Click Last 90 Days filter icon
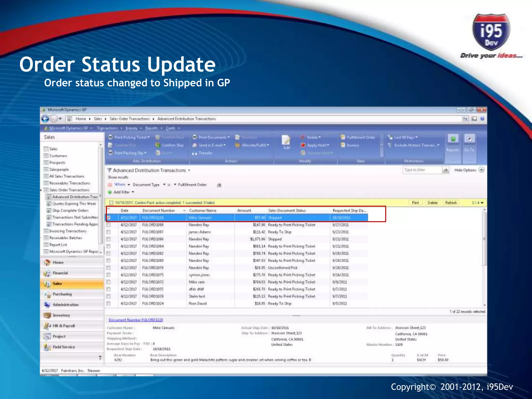Screen dimensions: 532x399 390,137
